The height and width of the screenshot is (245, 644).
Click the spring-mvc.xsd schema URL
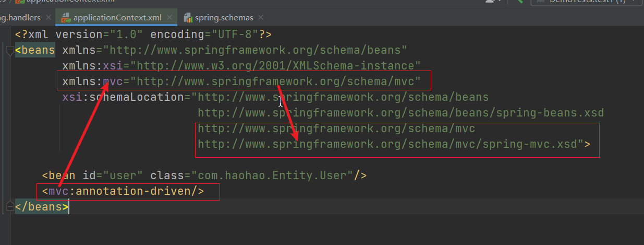pos(387,144)
